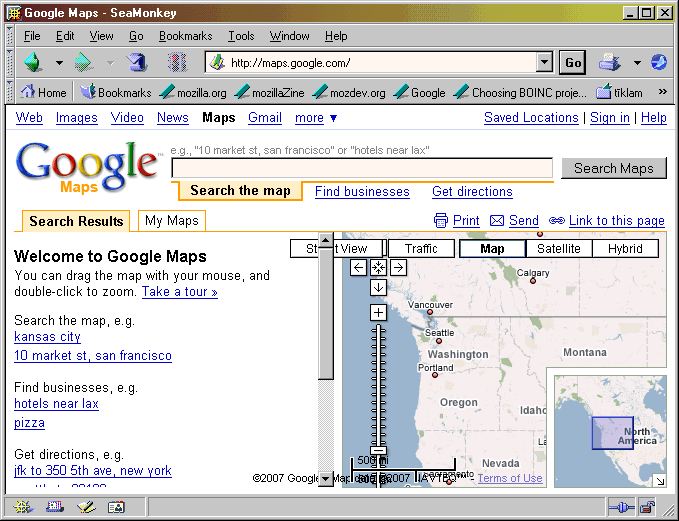679x521 pixels.
Task: Open the tiklam bookmark folder
Action: point(620,92)
